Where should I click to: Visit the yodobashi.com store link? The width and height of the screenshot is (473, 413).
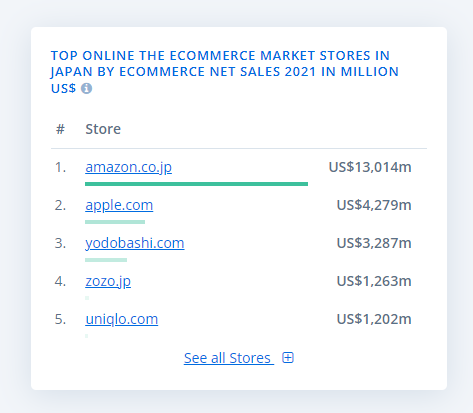[135, 243]
